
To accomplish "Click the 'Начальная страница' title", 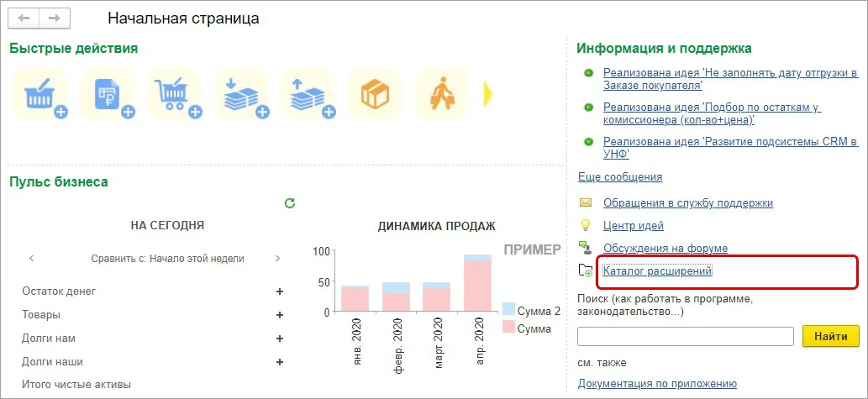I will click(183, 18).
